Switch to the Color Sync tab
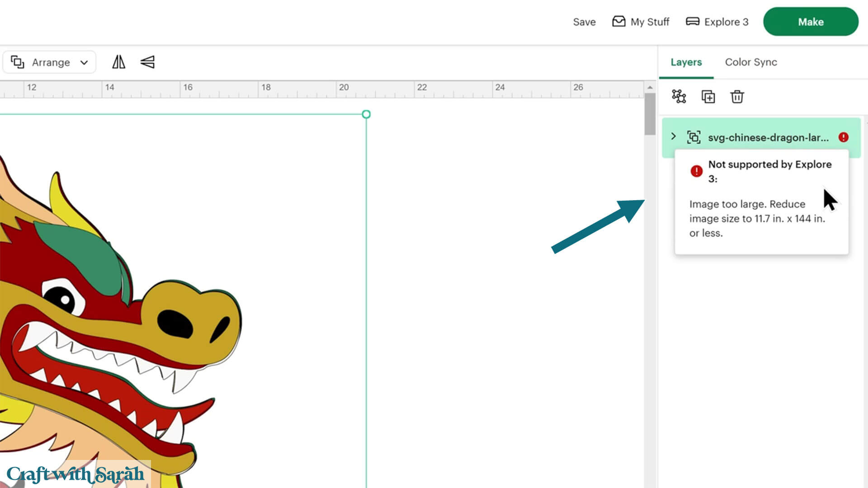 point(750,62)
